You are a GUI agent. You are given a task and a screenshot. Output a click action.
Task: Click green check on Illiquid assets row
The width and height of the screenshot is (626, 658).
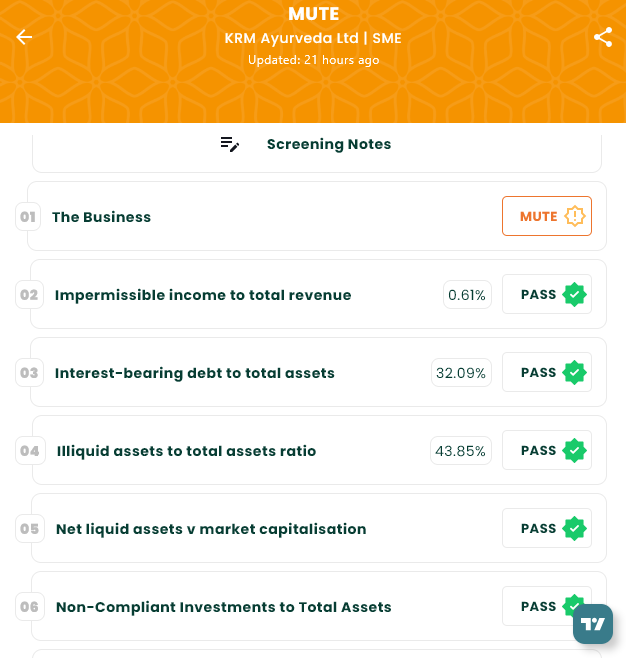coord(574,451)
